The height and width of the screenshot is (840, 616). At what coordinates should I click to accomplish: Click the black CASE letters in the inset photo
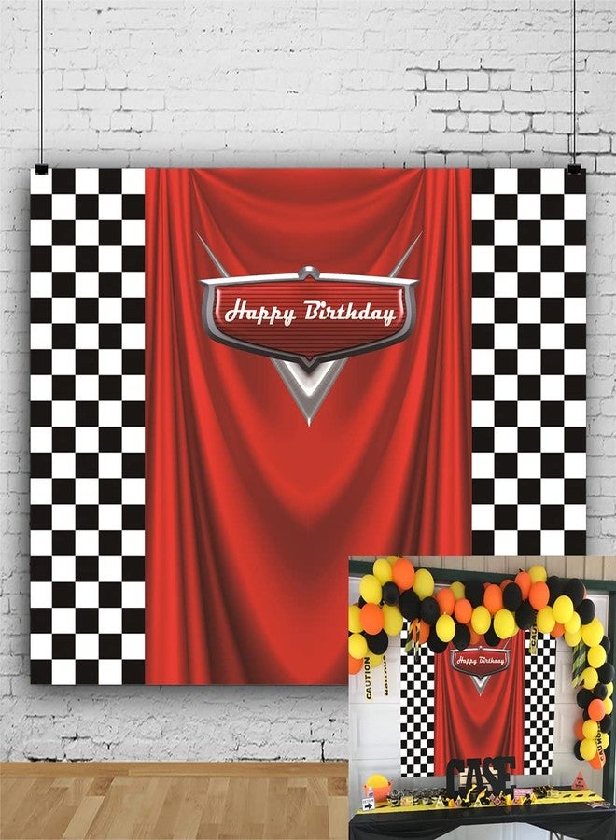(481, 776)
